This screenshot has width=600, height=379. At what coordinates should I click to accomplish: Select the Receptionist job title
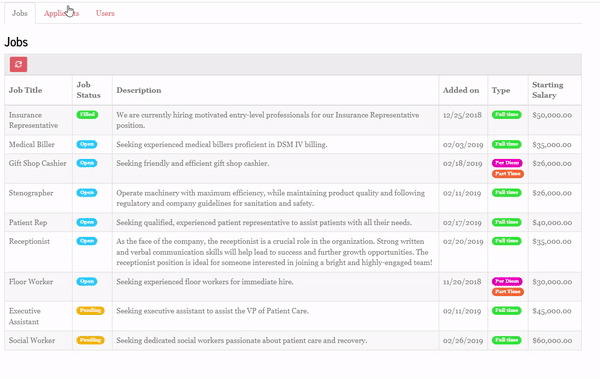click(x=29, y=242)
